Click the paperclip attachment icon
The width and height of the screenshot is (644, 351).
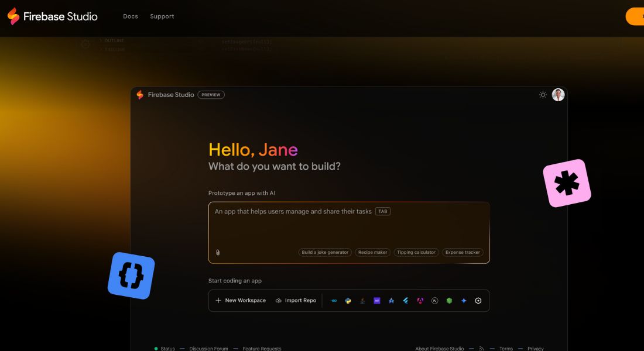(x=218, y=253)
